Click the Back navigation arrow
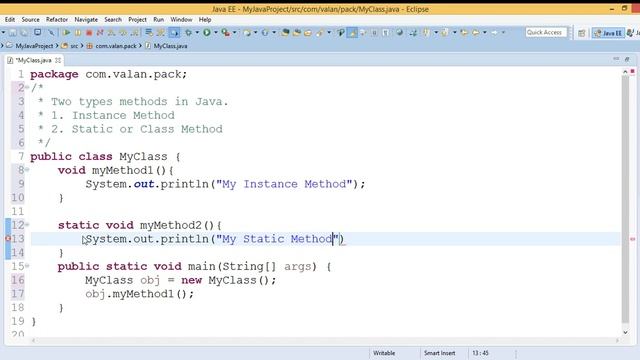This screenshot has width=640, height=360. point(476,32)
